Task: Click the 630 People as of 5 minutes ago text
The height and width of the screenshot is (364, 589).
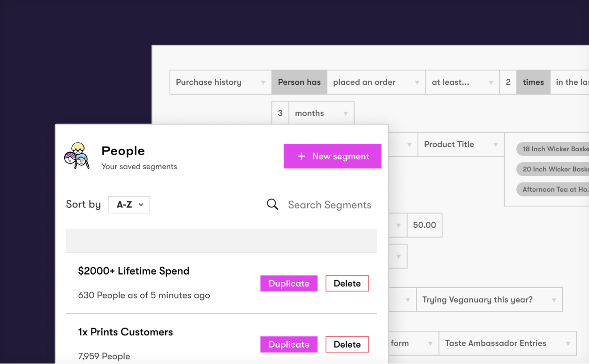Action: point(144,295)
